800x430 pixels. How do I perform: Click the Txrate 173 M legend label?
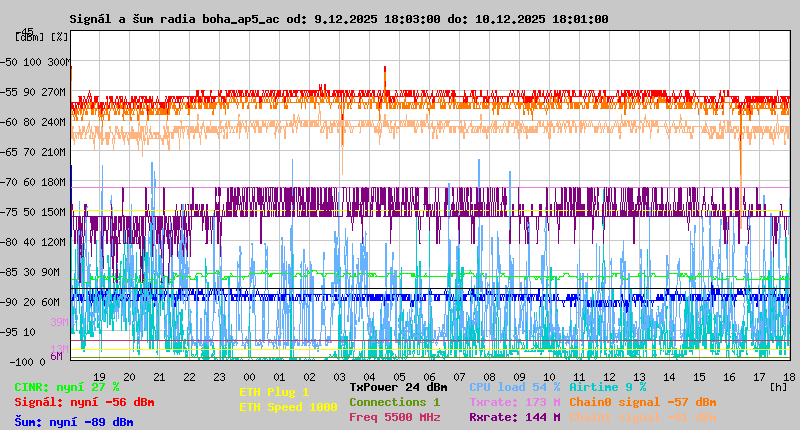click(x=514, y=402)
